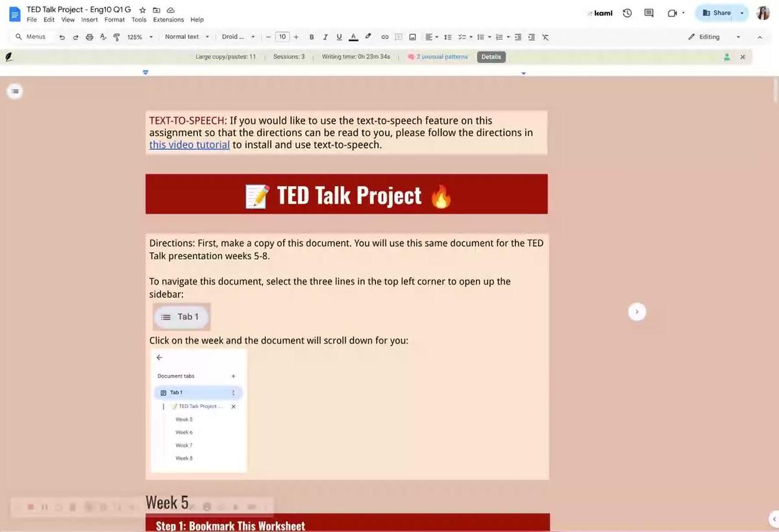The image size is (779, 532).
Task: Click the Kami extension button
Action: click(600, 13)
